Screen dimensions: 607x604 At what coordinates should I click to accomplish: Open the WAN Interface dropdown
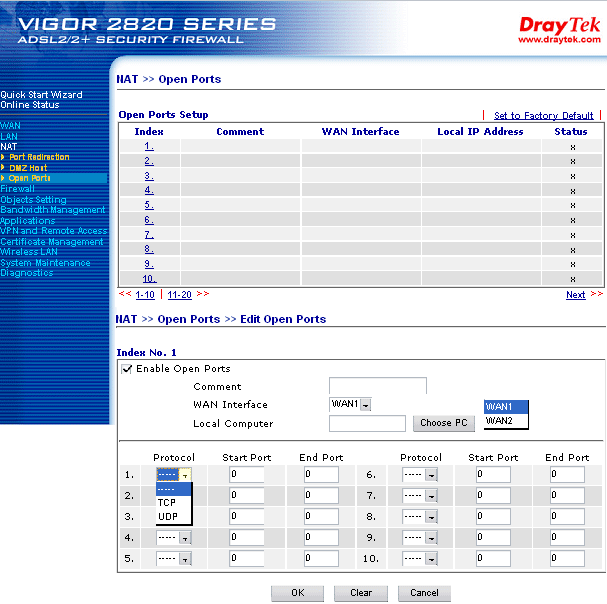pyautogui.click(x=350, y=404)
